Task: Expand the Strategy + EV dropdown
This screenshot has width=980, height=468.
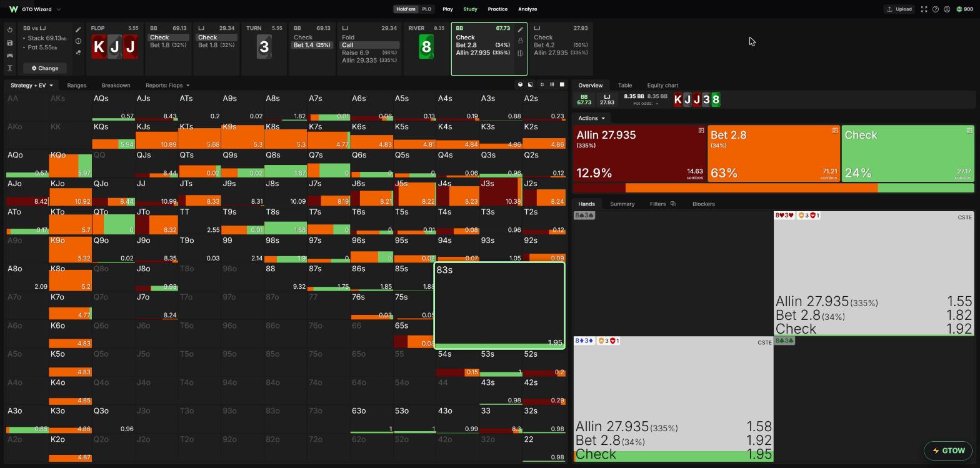Action: pos(31,85)
